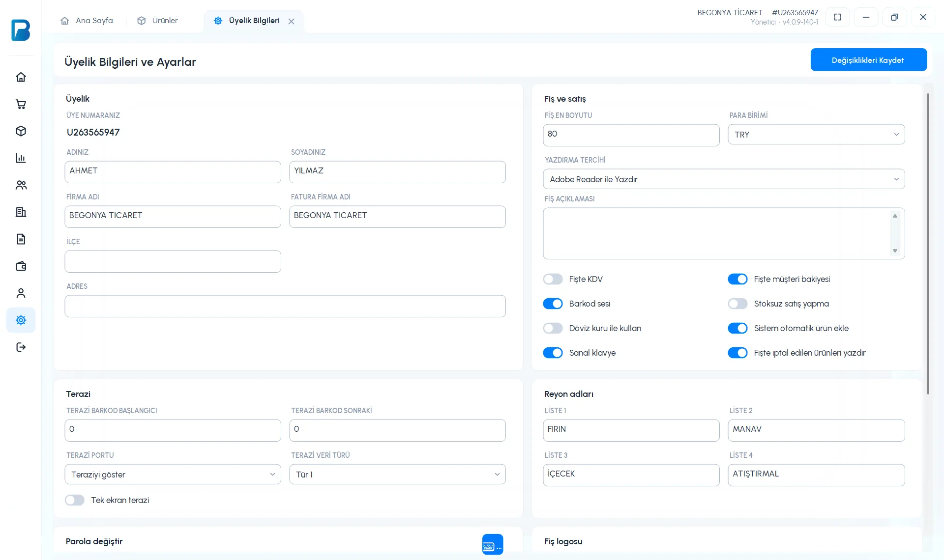This screenshot has height=560, width=944.
Task: Disable Fişte müşteri bakiyesi toggle
Action: click(737, 279)
